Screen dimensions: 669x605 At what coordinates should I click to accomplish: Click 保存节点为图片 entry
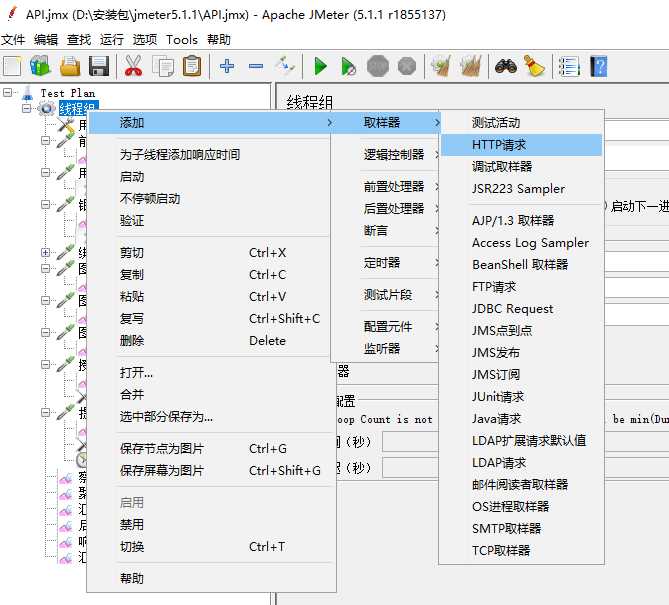pos(211,448)
